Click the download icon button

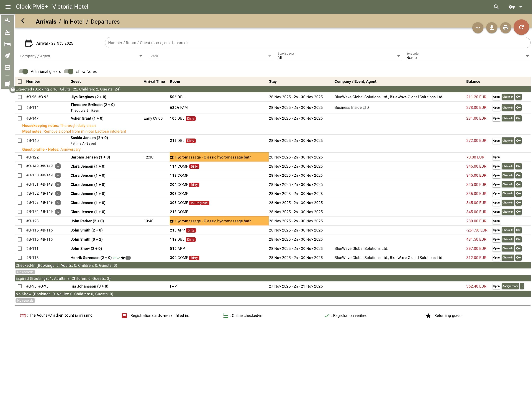(491, 28)
